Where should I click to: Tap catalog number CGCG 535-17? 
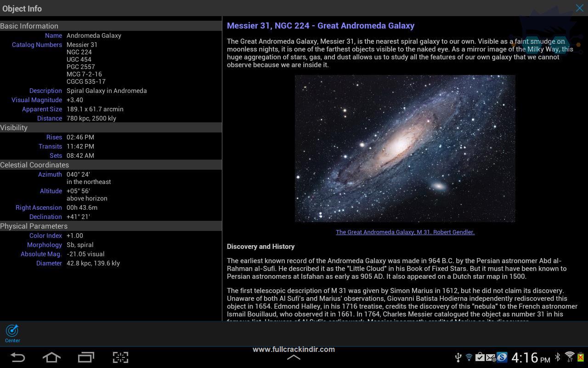click(86, 81)
